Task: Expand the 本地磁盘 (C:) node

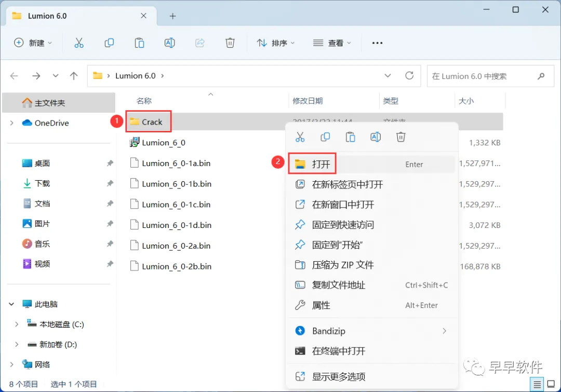Action: (x=17, y=325)
